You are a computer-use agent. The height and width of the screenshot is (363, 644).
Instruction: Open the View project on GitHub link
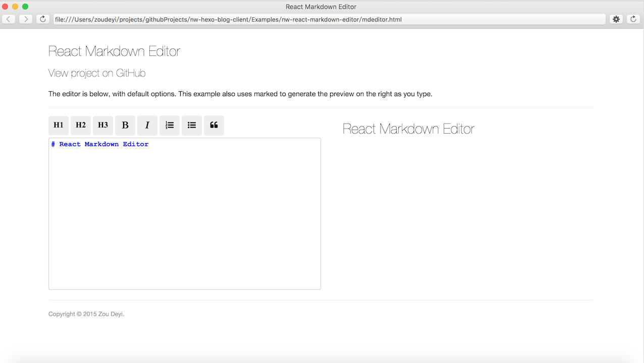pyautogui.click(x=97, y=73)
